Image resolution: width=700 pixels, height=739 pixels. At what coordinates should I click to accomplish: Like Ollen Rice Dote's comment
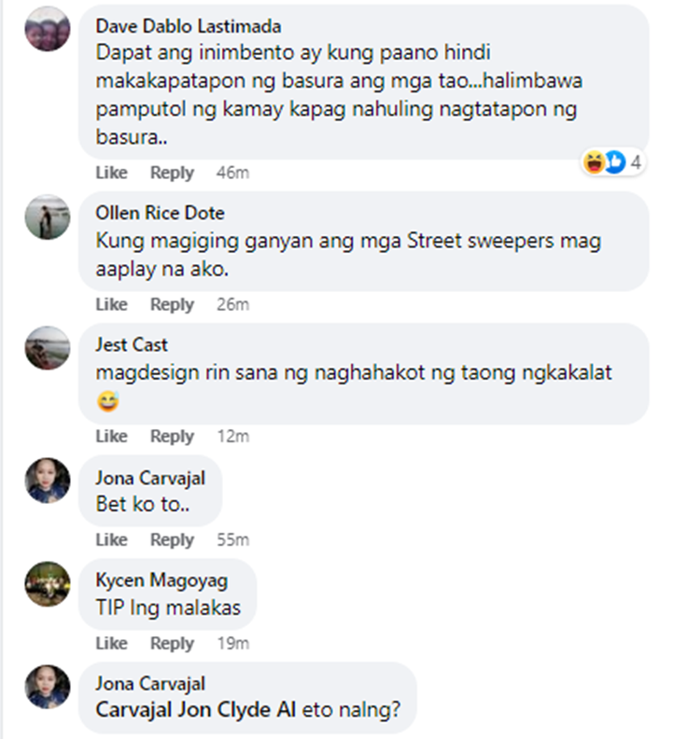(112, 304)
